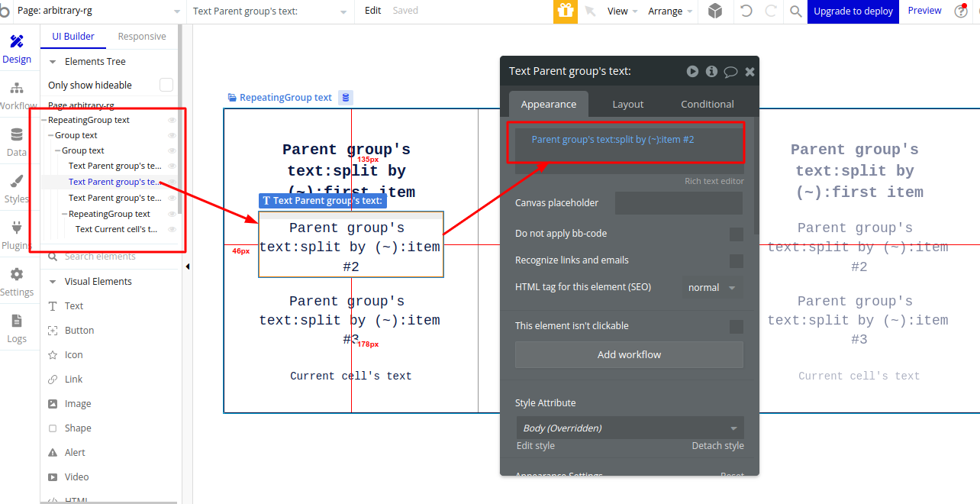This screenshot has width=980, height=504.
Task: Open the Arrange dropdown menu
Action: [670, 11]
